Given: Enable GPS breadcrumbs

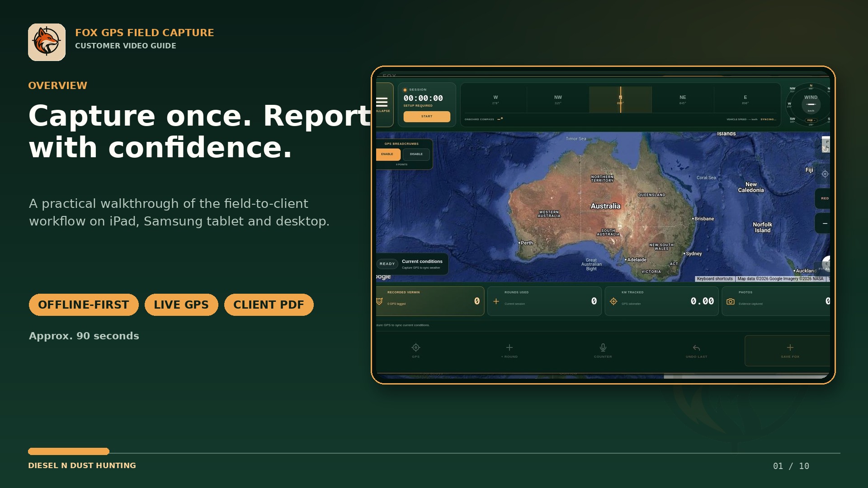Looking at the screenshot, I should (387, 154).
